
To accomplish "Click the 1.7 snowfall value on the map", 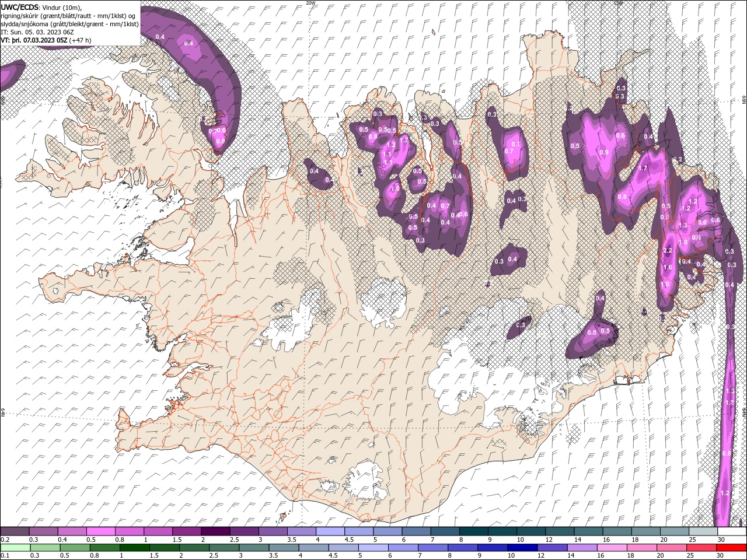I will [x=643, y=168].
